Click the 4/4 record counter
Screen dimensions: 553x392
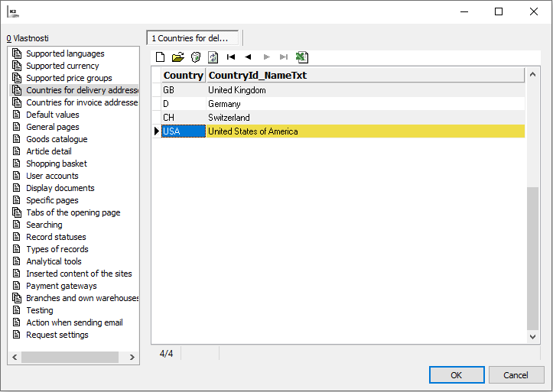(166, 354)
